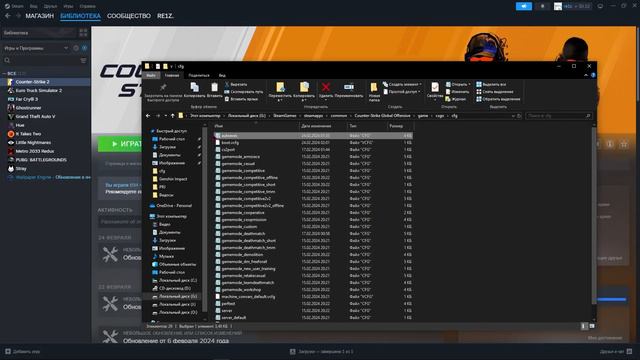The image size is (640, 360).
Task: Switch Steam library to grid view icon
Action: (x=83, y=33)
